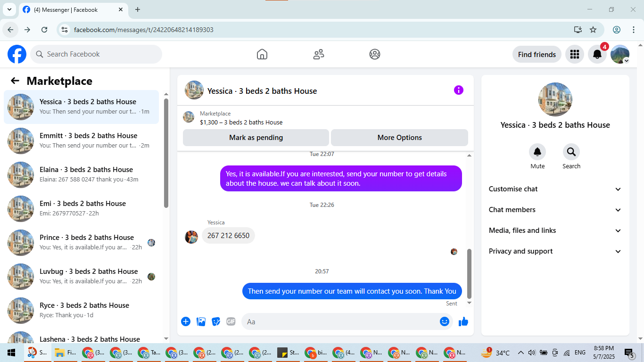Choose a sticker from the composer
Image resolution: width=644 pixels, height=362 pixels.
(x=216, y=321)
